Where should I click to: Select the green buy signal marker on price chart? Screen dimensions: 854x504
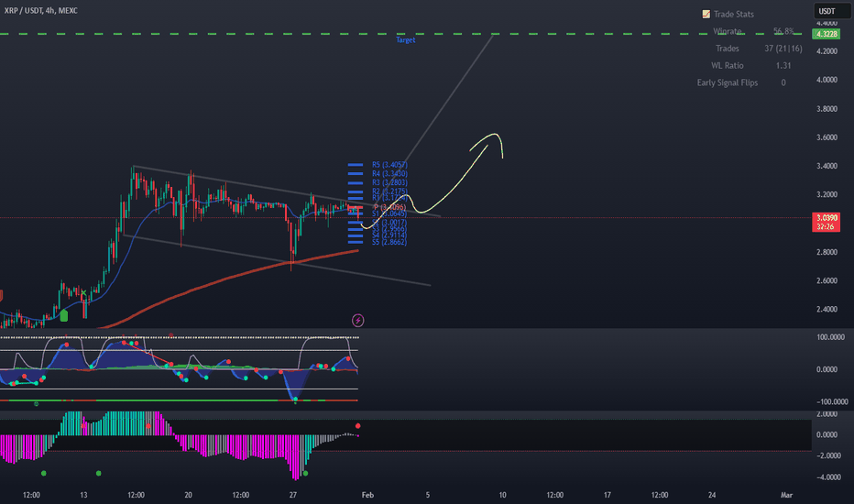coord(64,315)
